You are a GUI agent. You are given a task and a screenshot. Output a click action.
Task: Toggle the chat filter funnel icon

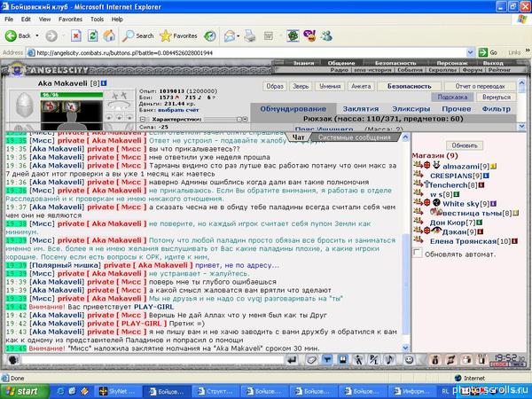[x=327, y=360]
